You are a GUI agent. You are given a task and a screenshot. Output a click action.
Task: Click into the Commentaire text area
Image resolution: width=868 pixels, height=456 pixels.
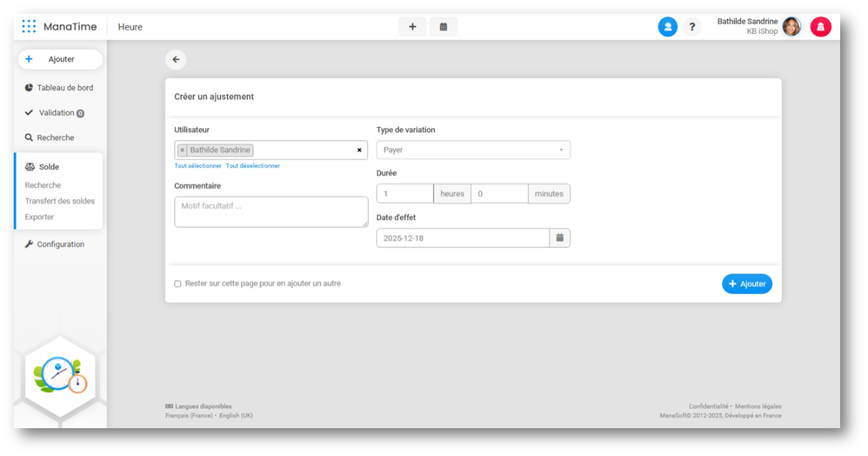[271, 212]
